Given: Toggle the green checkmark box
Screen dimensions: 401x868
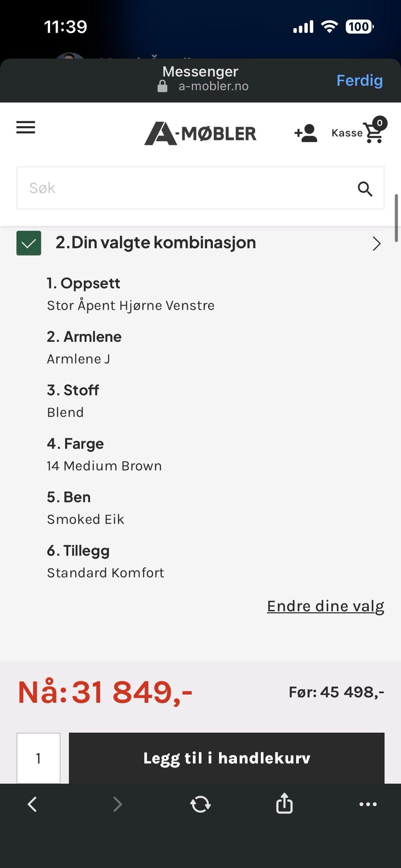Looking at the screenshot, I should [x=29, y=243].
